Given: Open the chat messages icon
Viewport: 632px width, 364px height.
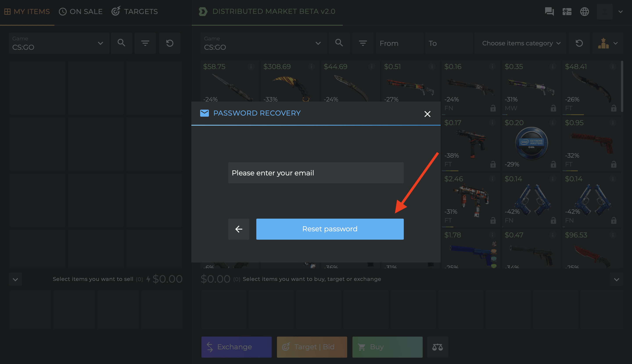Looking at the screenshot, I should pyautogui.click(x=549, y=11).
